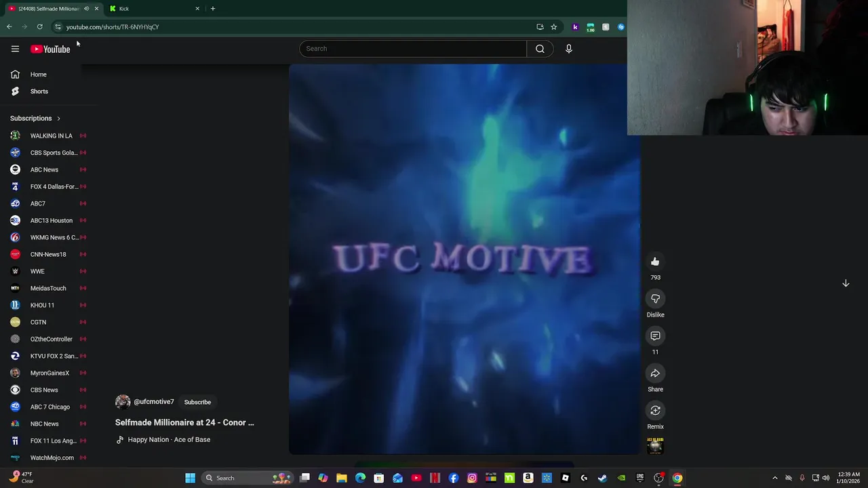868x488 pixels.
Task: Open the volume control in system tray
Action: pos(825,478)
